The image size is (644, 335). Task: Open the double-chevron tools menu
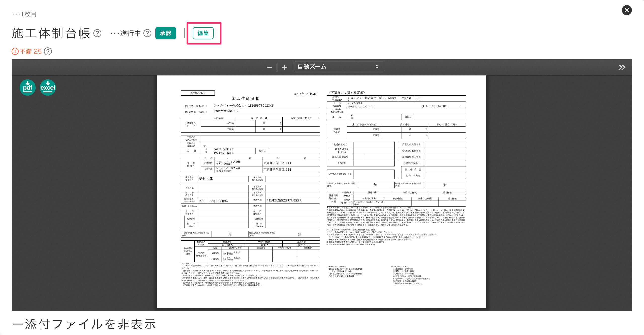(622, 67)
